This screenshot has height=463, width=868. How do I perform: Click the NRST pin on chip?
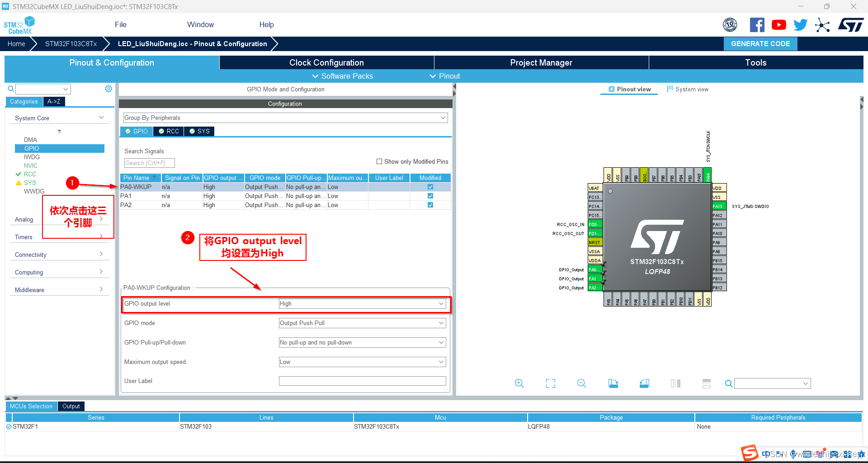tap(594, 242)
